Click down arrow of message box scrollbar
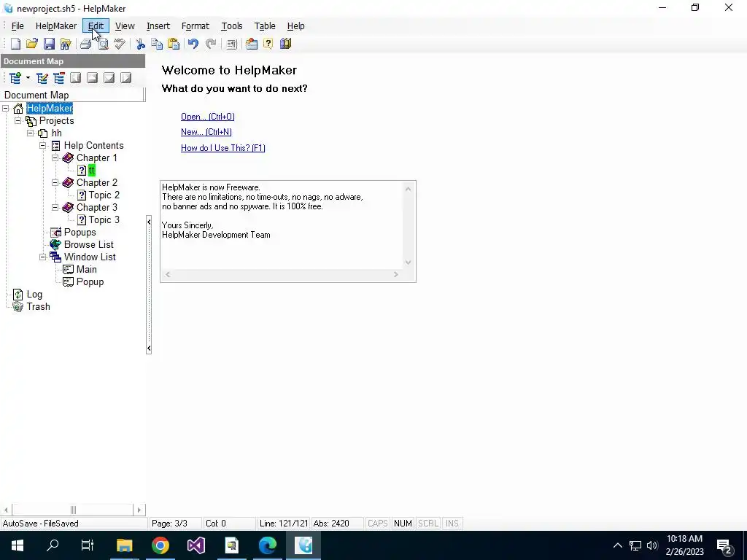The width and height of the screenshot is (747, 560). pos(408,262)
